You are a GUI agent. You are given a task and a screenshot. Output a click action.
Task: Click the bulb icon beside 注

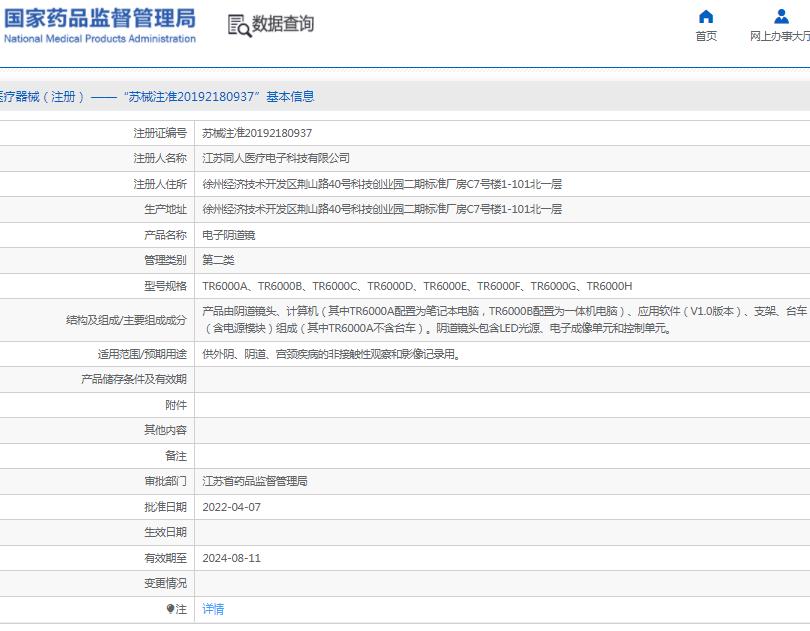click(x=170, y=609)
